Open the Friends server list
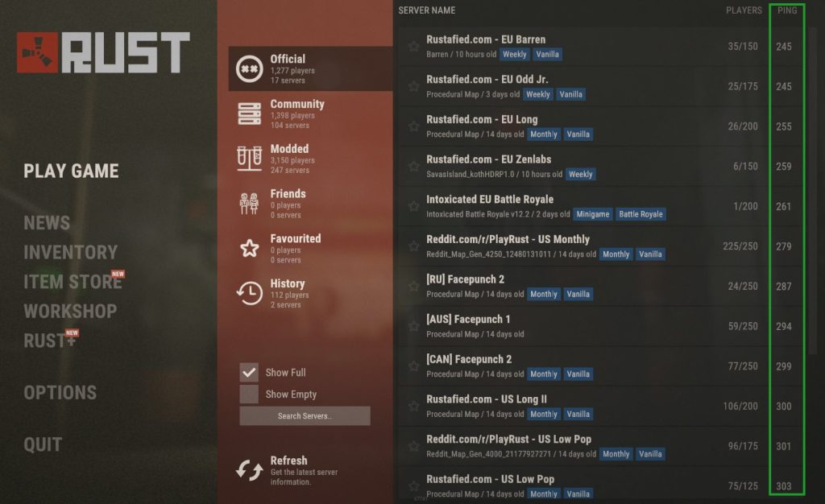 pyautogui.click(x=310, y=204)
